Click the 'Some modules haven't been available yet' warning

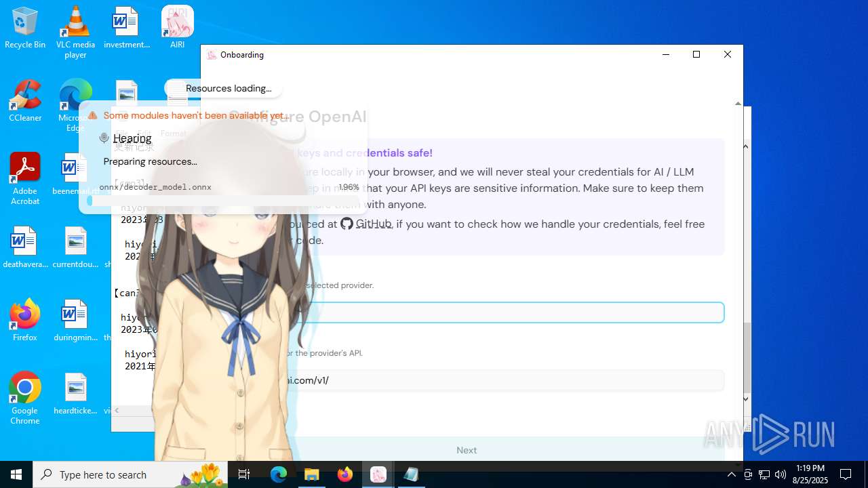click(x=196, y=115)
